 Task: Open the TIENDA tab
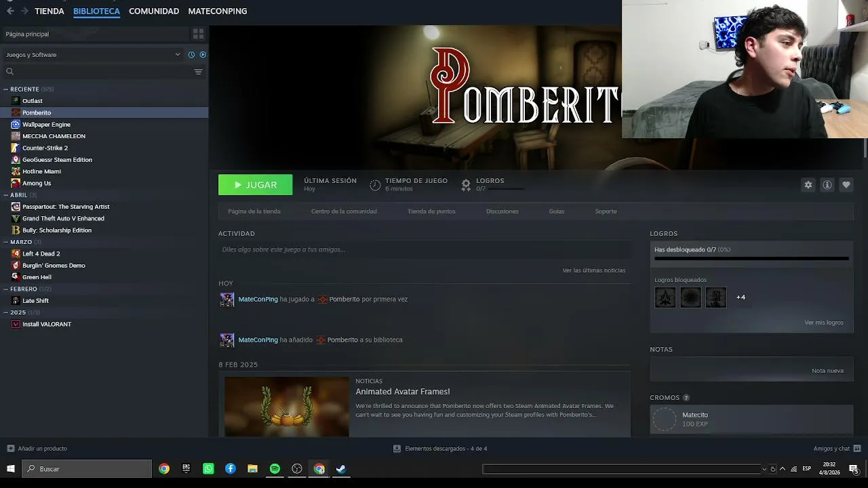point(50,12)
